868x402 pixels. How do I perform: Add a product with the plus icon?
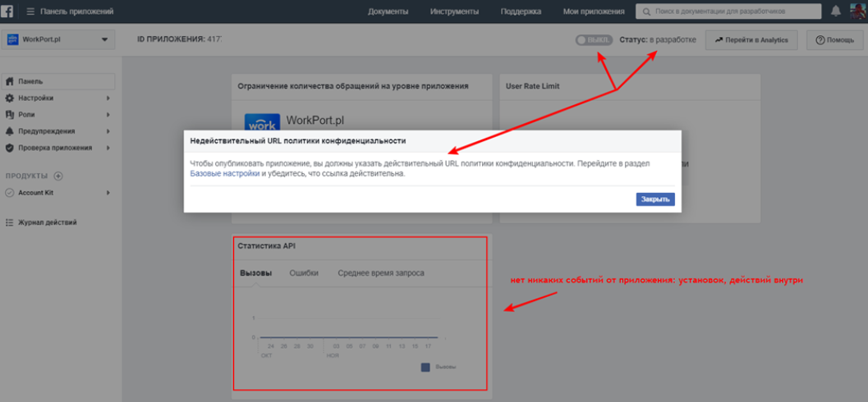pos(58,176)
